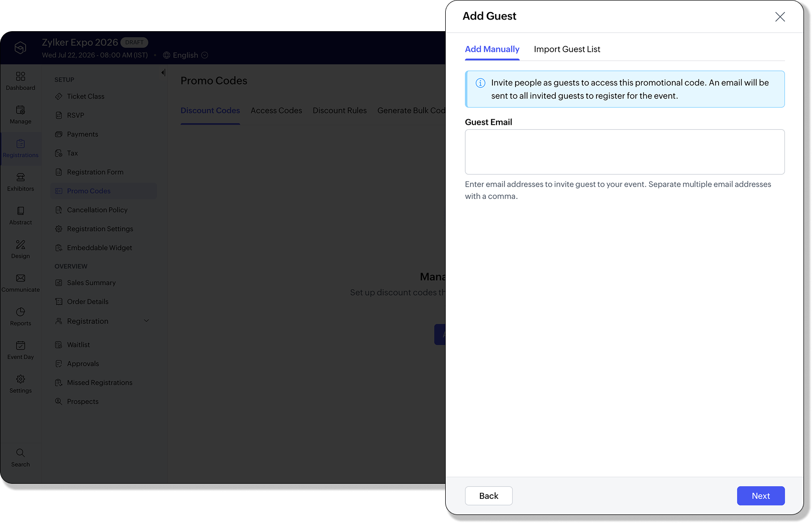Open the Reports pie chart icon
The width and height of the screenshot is (812, 523).
pyautogui.click(x=21, y=312)
